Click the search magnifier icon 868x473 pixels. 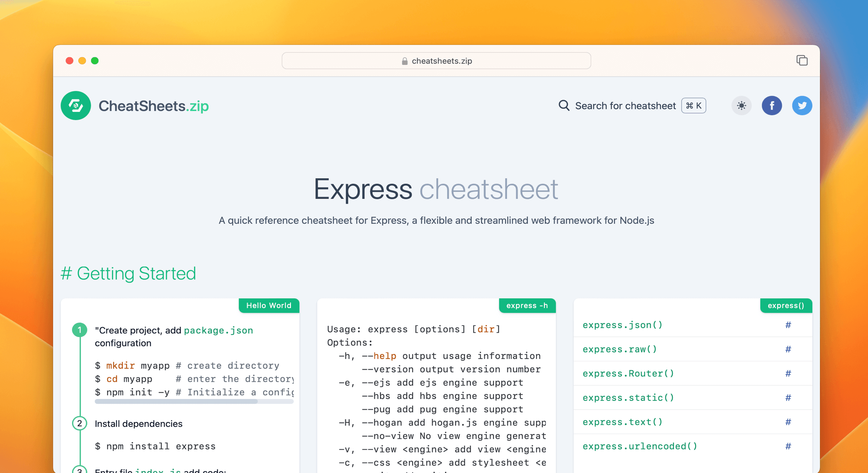point(564,106)
